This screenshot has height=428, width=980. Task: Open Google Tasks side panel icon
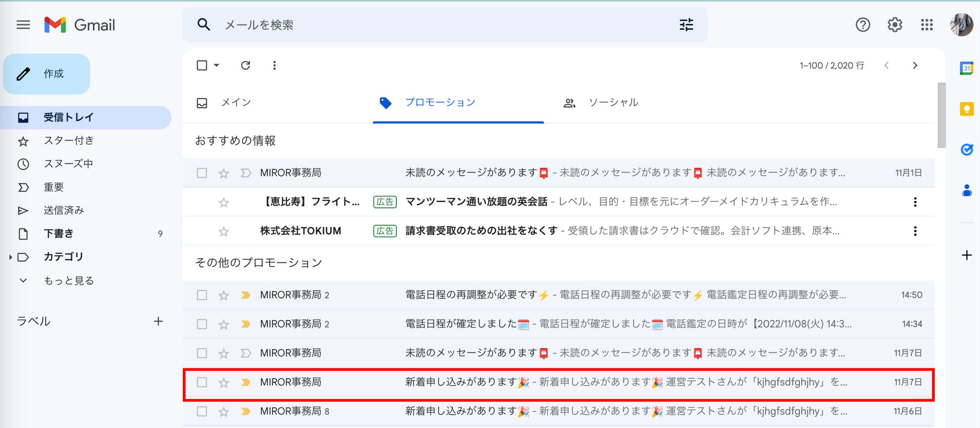coord(966,150)
